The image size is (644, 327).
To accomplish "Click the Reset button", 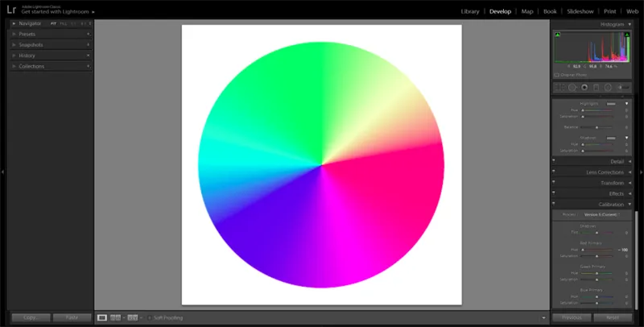I will (x=614, y=318).
